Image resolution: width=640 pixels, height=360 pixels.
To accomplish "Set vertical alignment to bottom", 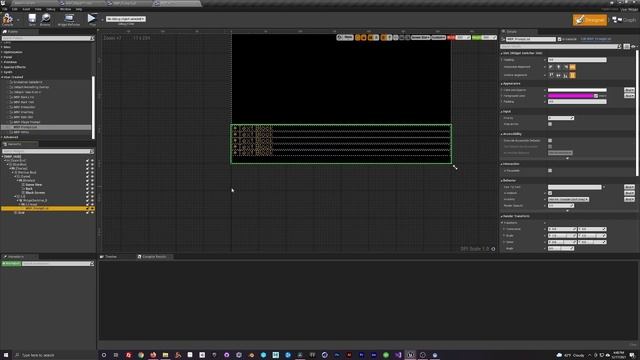I will 566,75.
